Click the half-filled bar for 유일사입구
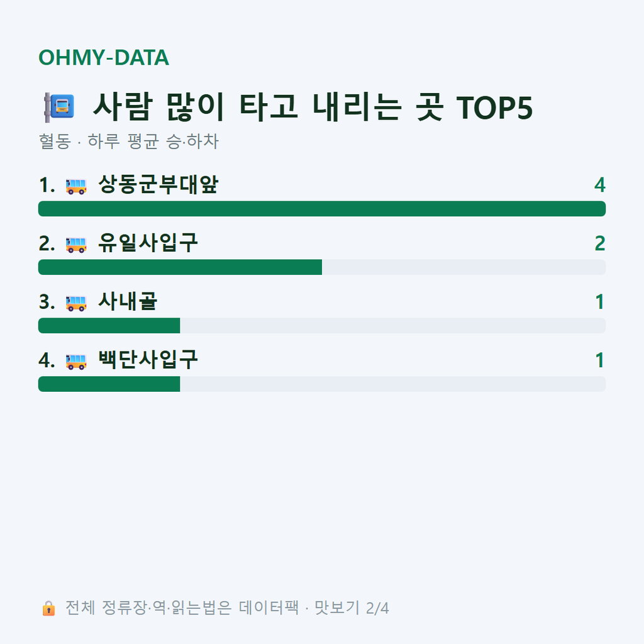 tap(322, 267)
